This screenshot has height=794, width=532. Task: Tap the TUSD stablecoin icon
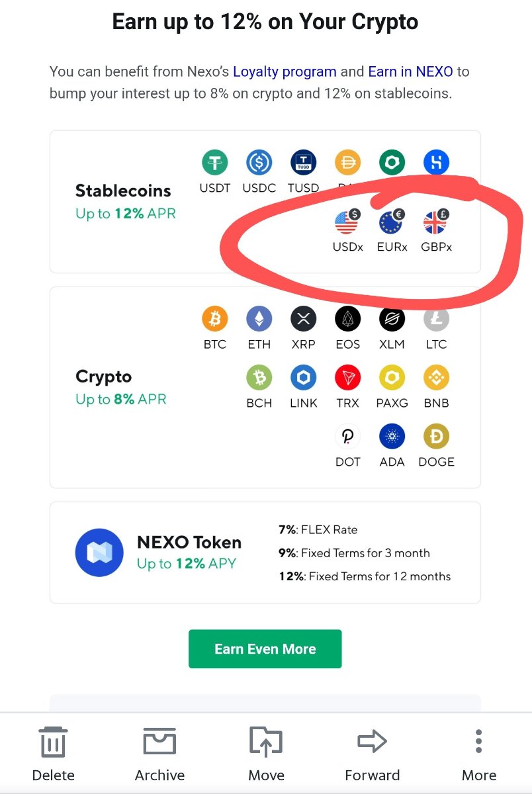[x=303, y=162]
